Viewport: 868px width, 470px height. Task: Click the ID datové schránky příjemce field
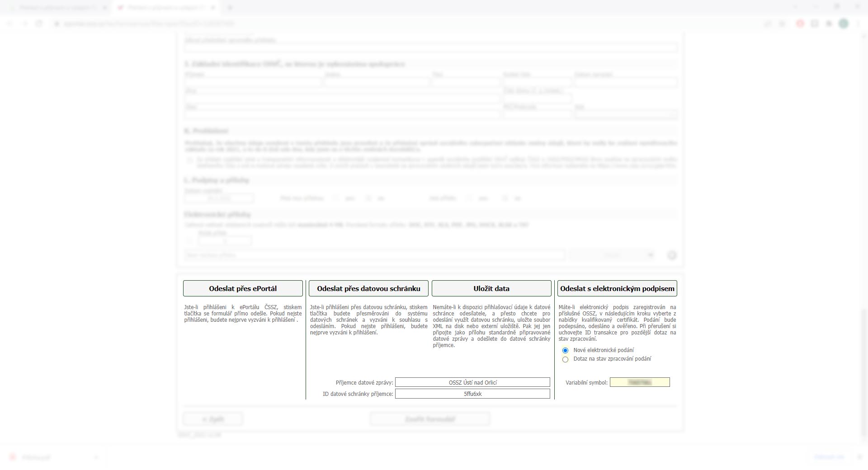point(472,394)
